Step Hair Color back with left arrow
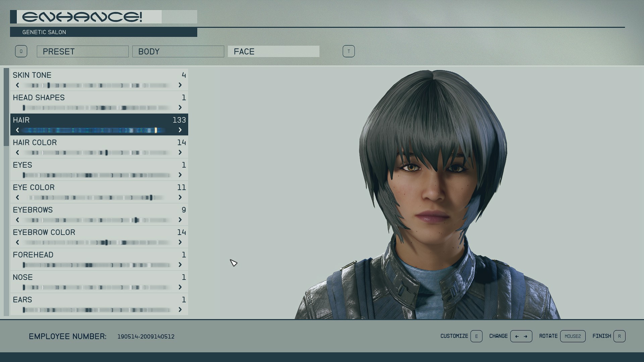 (17, 153)
